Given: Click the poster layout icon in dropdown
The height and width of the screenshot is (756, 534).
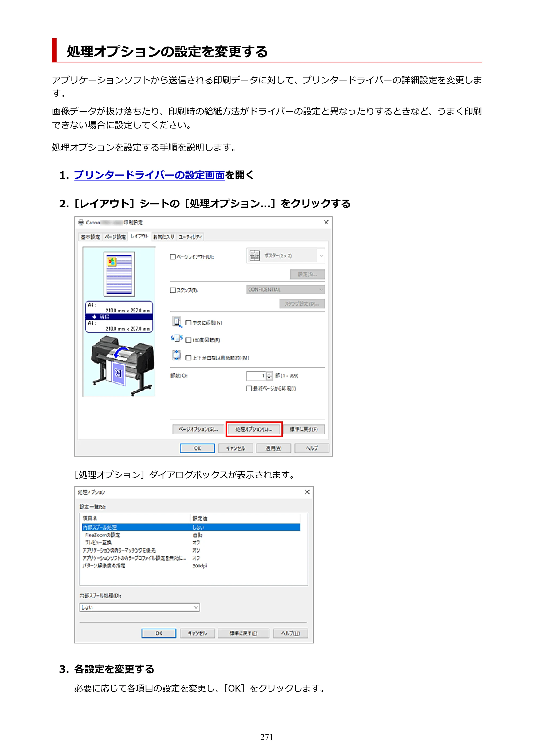Looking at the screenshot, I should (x=255, y=255).
